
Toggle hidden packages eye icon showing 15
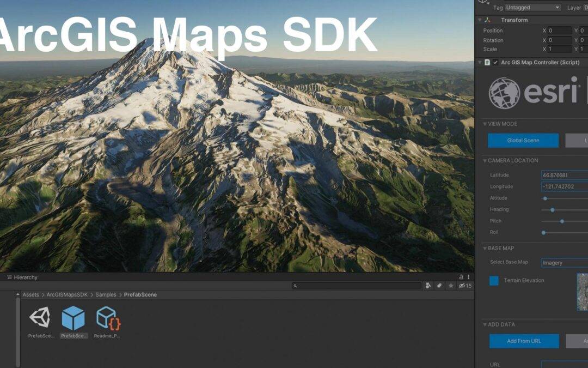tap(465, 286)
